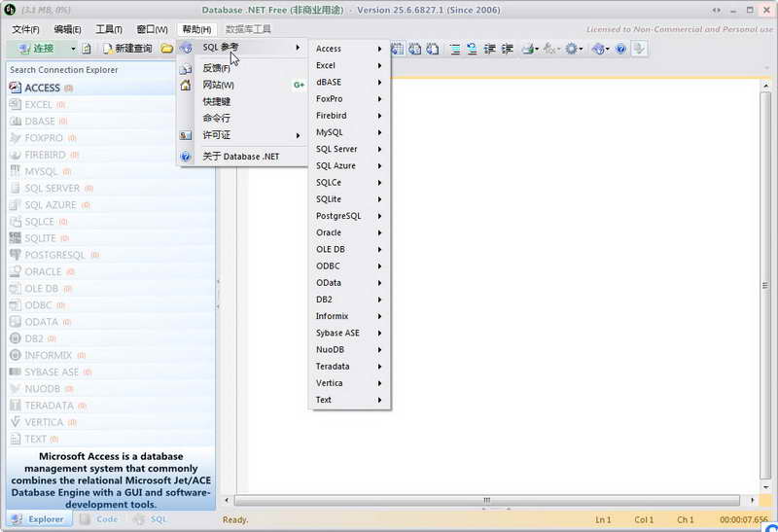Expand the 许可证 submenu
The width and height of the screenshot is (778, 532).
pos(242,135)
